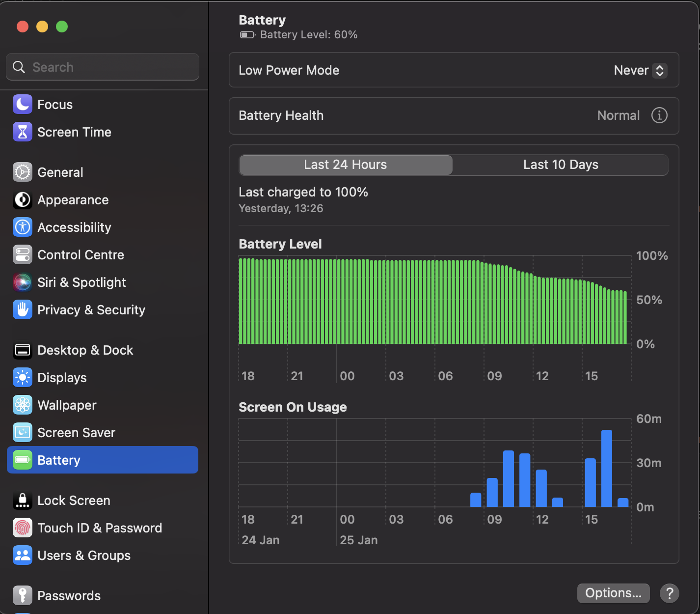Viewport: 700px width, 614px height.
Task: Select the Touch ID & Password label
Action: (100, 528)
